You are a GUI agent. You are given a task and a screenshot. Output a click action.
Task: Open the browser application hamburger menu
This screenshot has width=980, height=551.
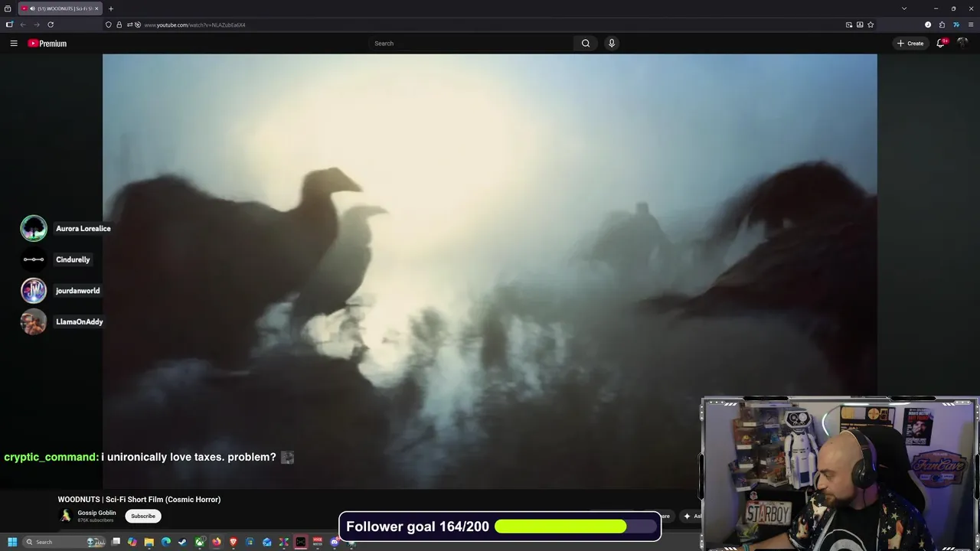click(x=971, y=24)
